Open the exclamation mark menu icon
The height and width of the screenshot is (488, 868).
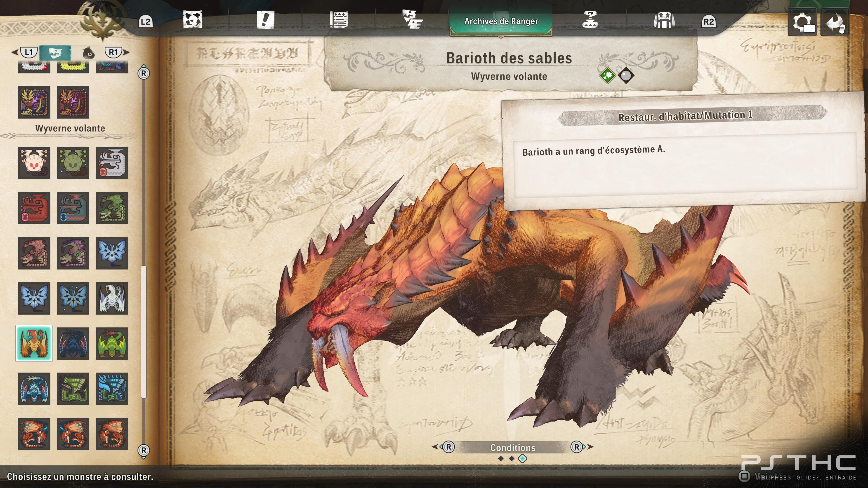pos(266,19)
